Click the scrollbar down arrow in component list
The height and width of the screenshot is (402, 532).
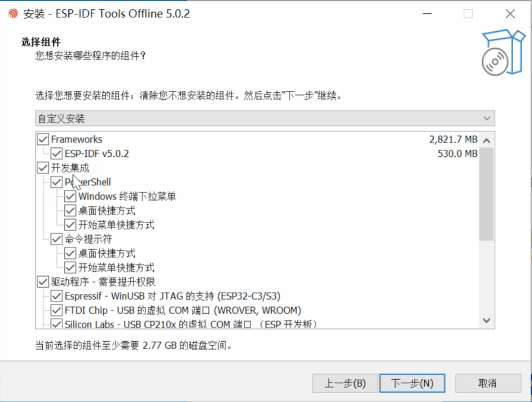pyautogui.click(x=487, y=321)
